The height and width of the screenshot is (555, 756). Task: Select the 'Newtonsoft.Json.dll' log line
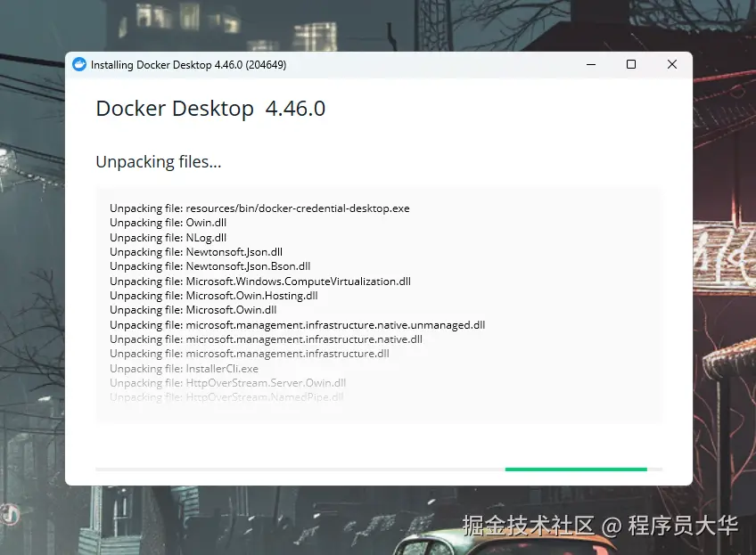196,252
